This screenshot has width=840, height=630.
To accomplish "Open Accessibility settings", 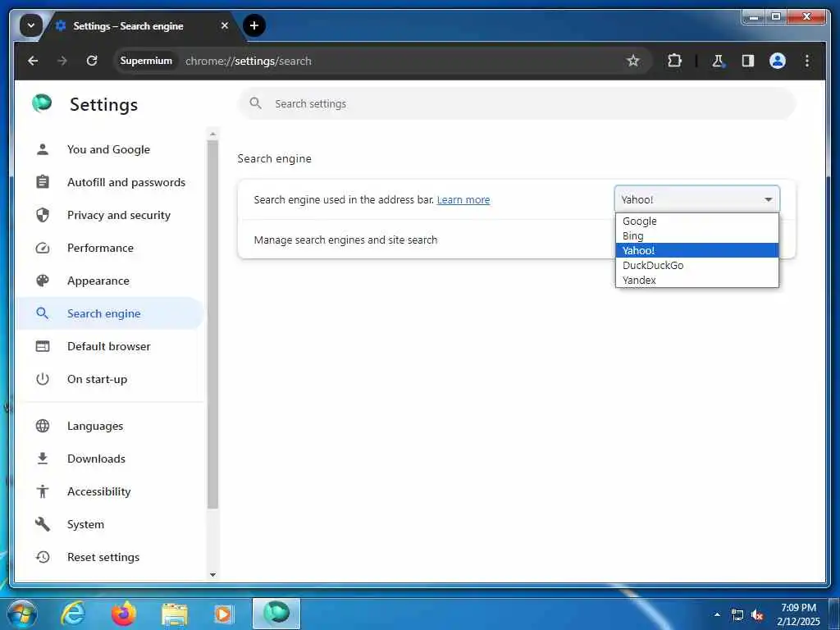I will click(109, 491).
